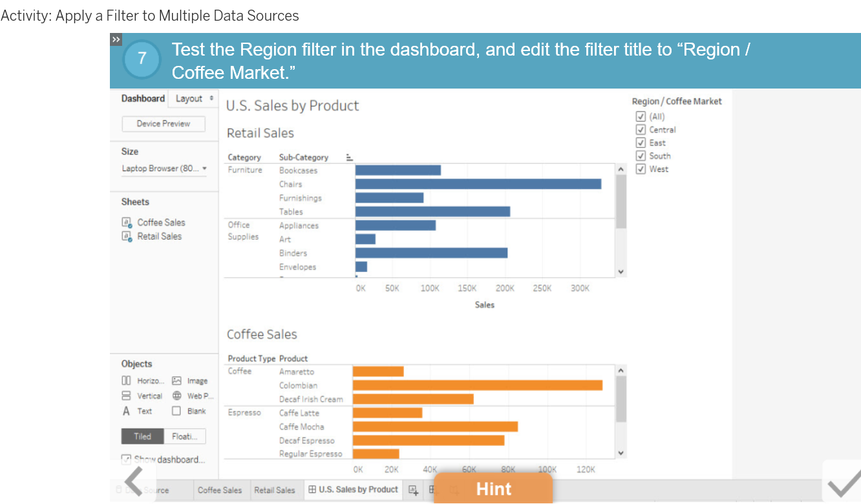
Task: Click the checkmark icon at bottom right
Action: click(845, 484)
